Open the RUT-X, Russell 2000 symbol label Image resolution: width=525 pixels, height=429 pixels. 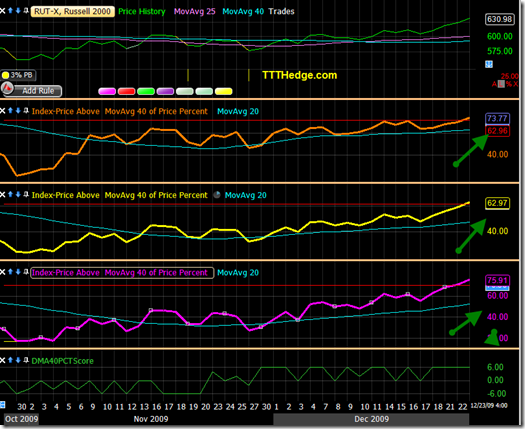(72, 11)
